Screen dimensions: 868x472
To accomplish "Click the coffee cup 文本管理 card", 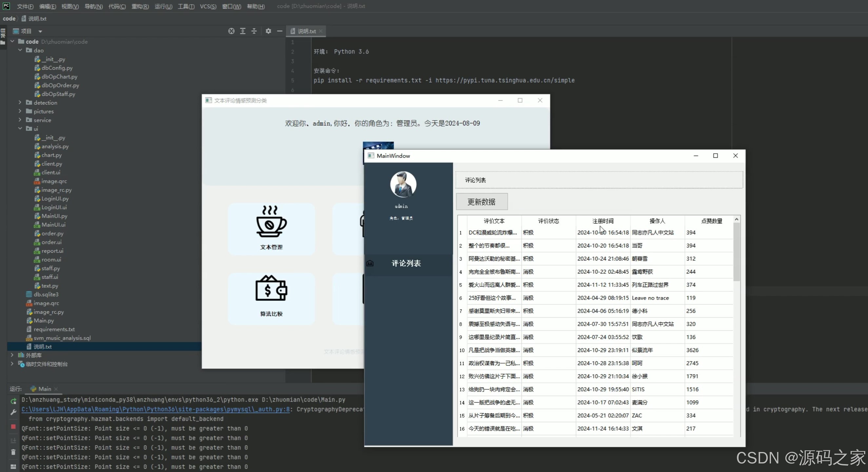I will click(271, 229).
